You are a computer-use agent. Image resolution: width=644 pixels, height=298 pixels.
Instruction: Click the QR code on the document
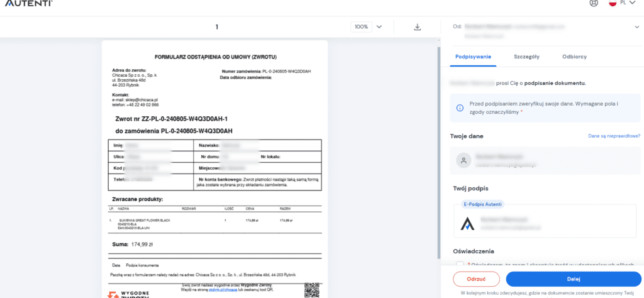coord(313,289)
